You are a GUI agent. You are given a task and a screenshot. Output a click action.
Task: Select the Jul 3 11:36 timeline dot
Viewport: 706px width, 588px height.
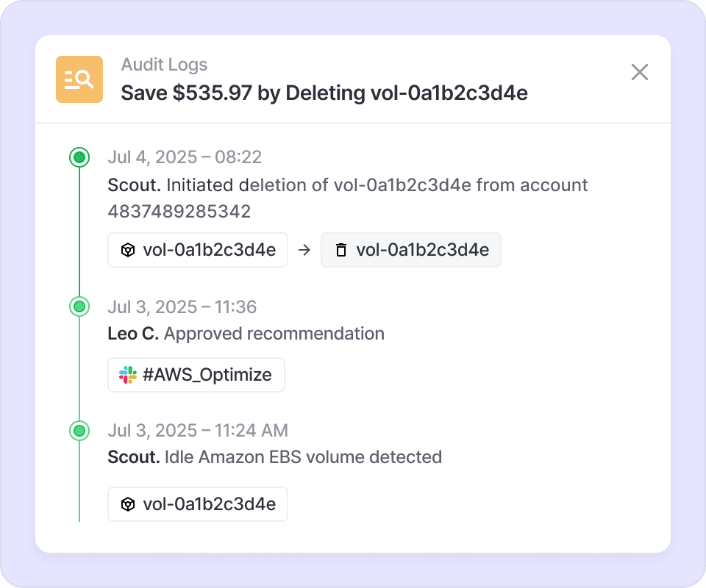pyautogui.click(x=79, y=306)
